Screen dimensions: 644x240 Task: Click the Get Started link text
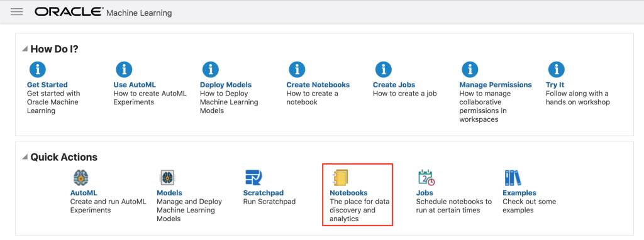pos(47,85)
